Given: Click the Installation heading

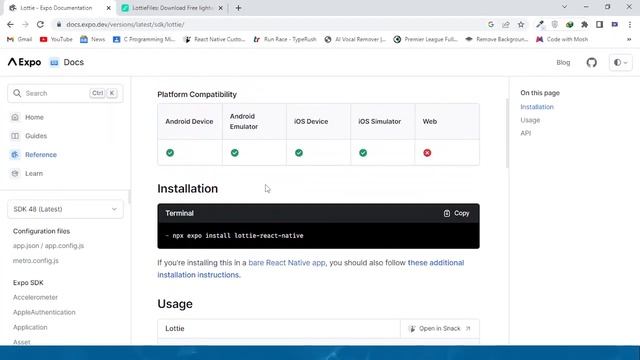Looking at the screenshot, I should [187, 189].
